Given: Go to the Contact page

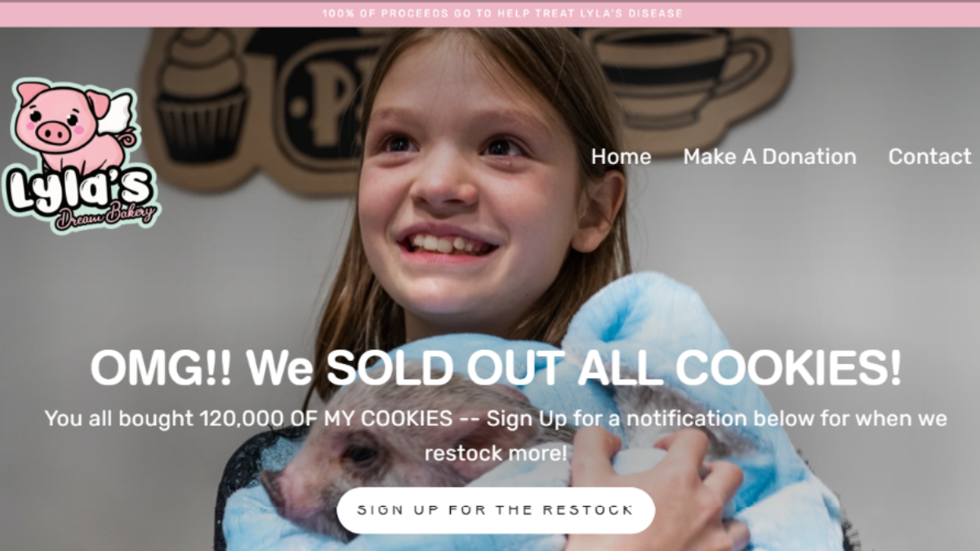Looking at the screenshot, I should (x=929, y=157).
